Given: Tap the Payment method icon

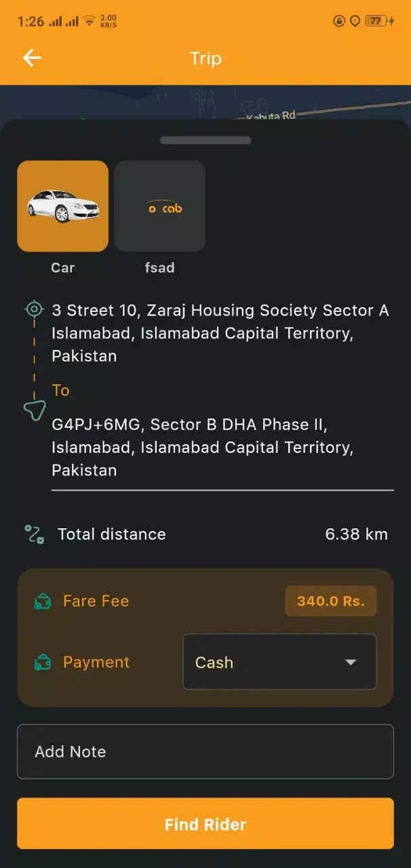Looking at the screenshot, I should (42, 663).
